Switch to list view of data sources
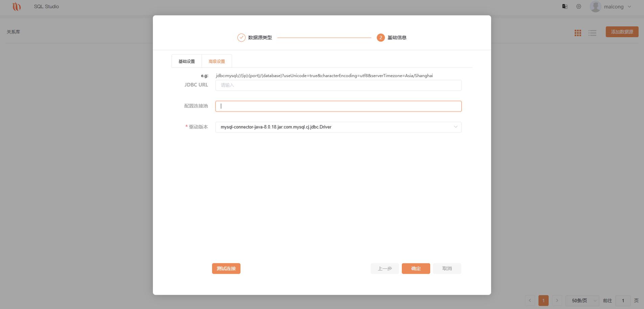Image resolution: width=644 pixels, height=309 pixels. [x=592, y=33]
